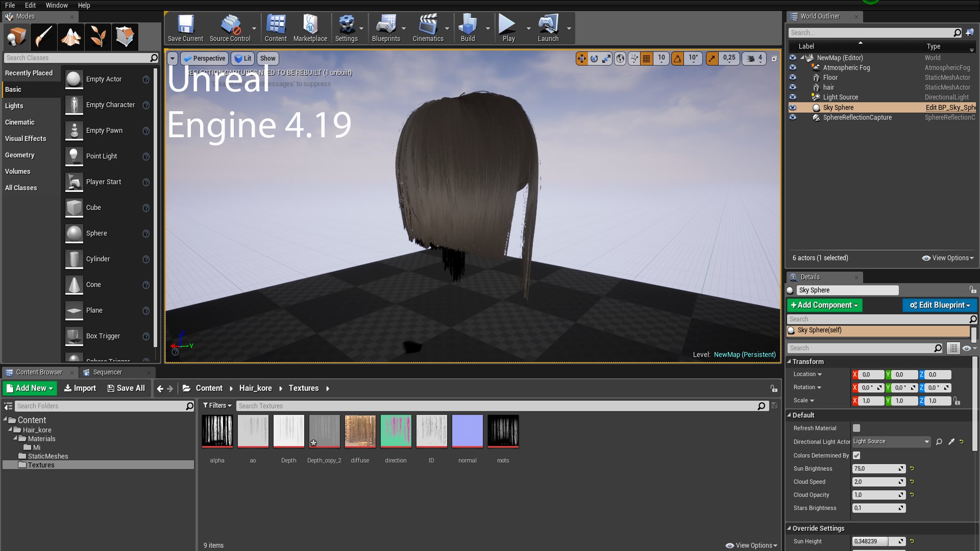Switch to the Sequencer tab

[x=107, y=372]
